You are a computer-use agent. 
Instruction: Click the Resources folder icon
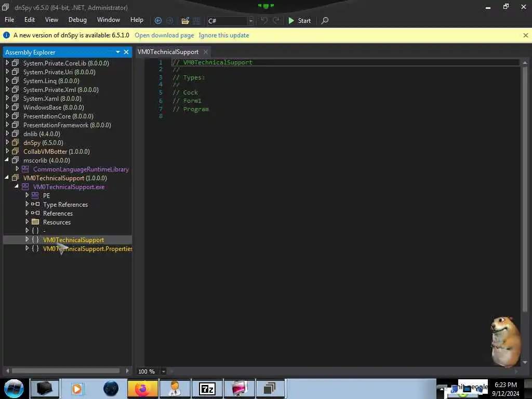pyautogui.click(x=35, y=222)
